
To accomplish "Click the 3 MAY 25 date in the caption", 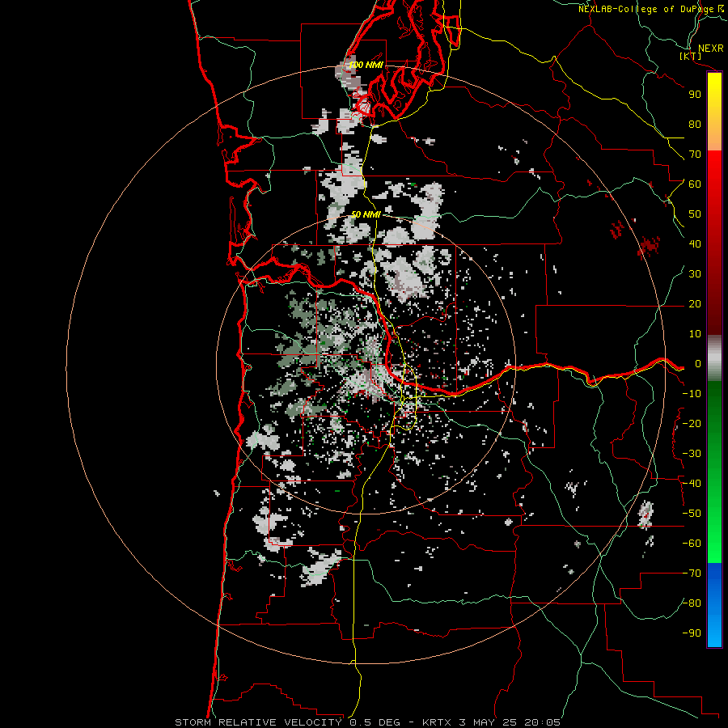I will 488,722.
